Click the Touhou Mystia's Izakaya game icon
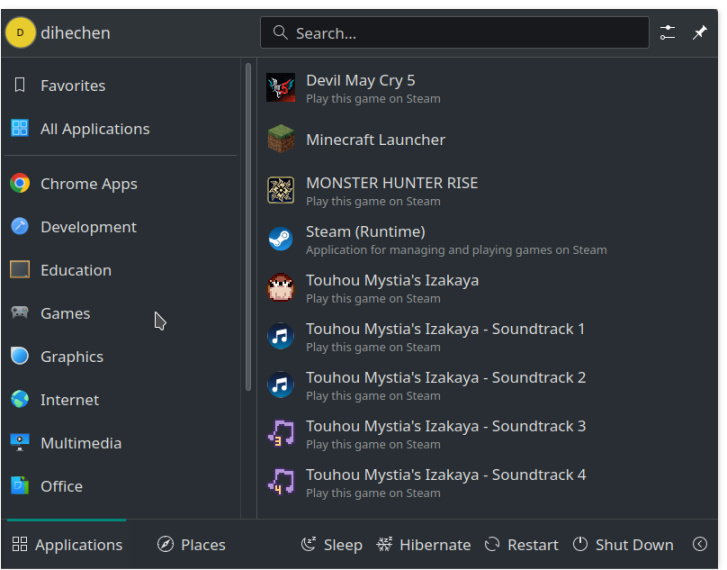The width and height of the screenshot is (727, 570). pos(281,287)
